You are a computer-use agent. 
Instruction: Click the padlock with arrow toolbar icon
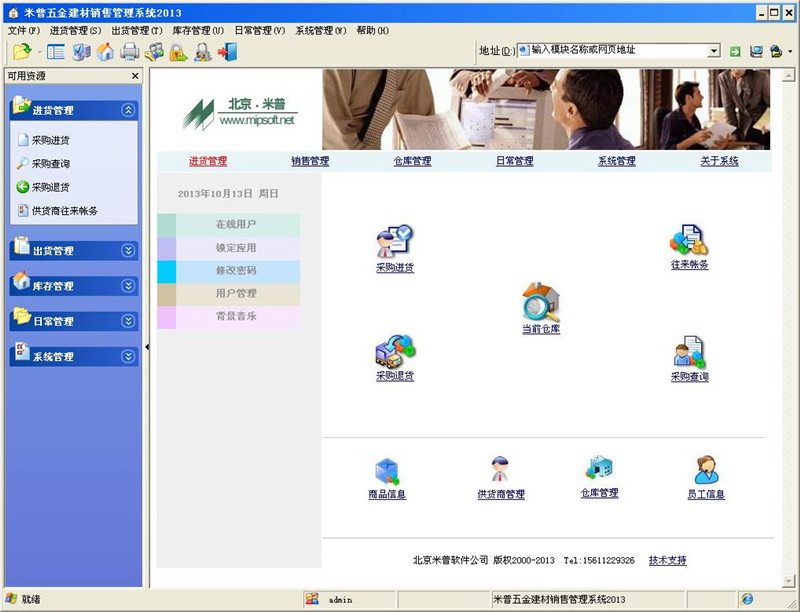[178, 52]
